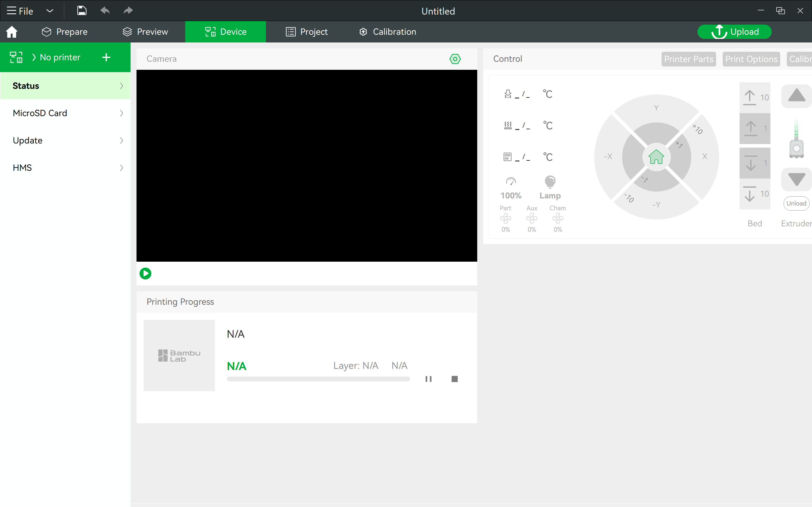Click the black camera view area
Image resolution: width=812 pixels, height=507 pixels.
tap(307, 166)
